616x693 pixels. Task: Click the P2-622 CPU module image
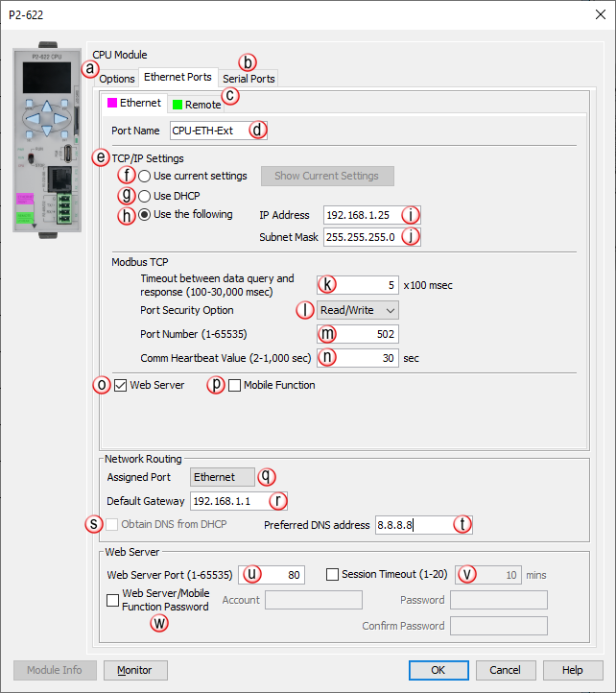point(47,140)
